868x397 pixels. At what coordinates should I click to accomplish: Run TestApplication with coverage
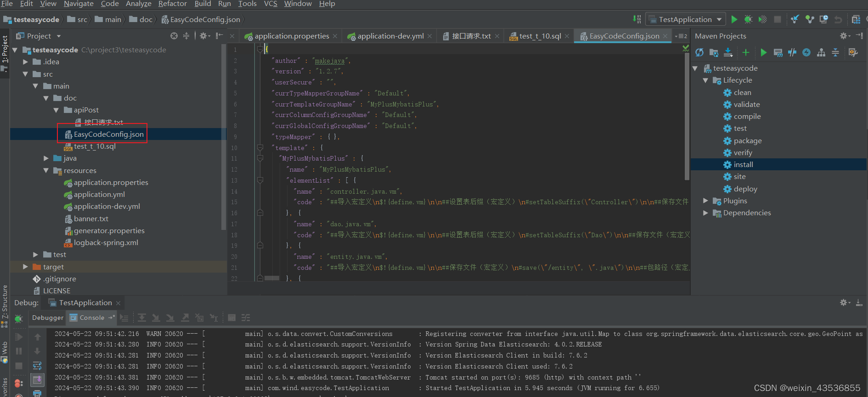[x=762, y=19]
